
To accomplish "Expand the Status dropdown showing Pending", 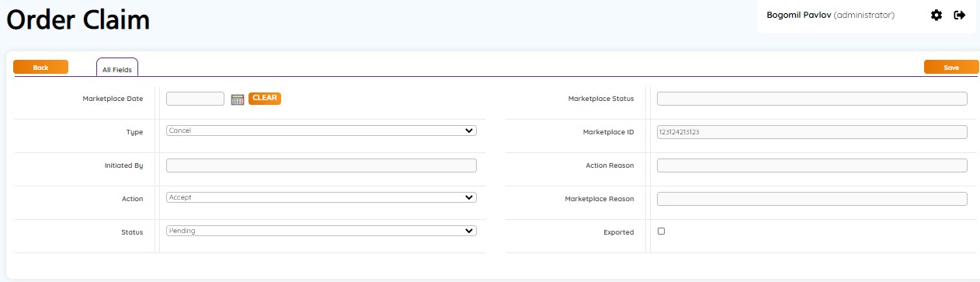I will tap(321, 231).
